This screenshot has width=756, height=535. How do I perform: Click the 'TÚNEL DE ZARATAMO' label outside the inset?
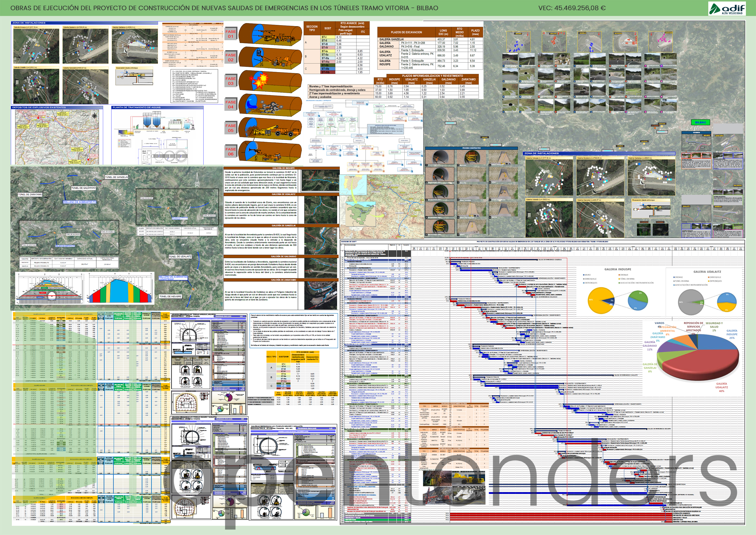[30, 194]
